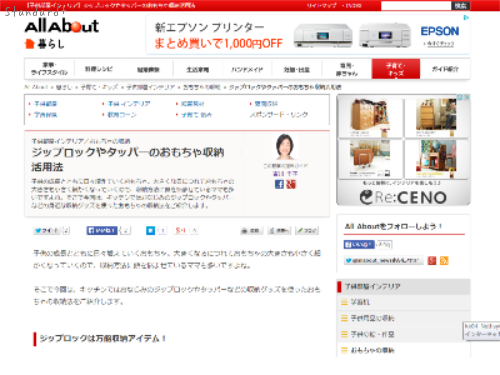Click the 検索 search button
500x375 pixels.
tap(460, 6)
